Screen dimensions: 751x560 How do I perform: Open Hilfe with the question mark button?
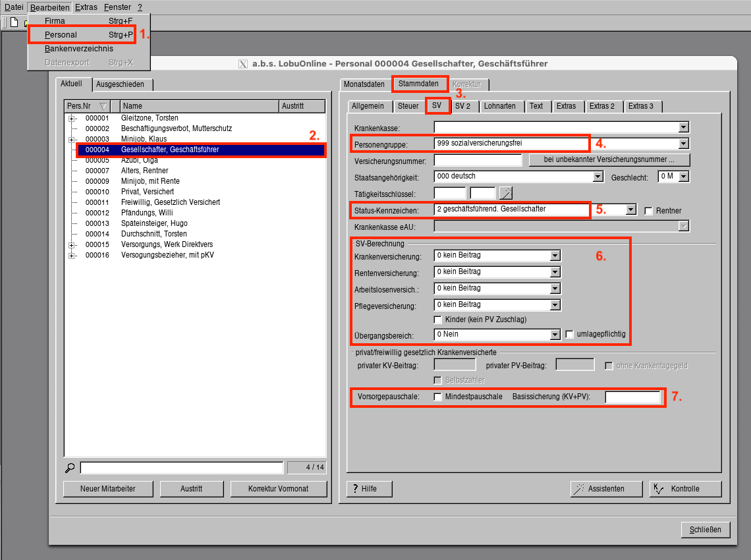click(x=370, y=489)
